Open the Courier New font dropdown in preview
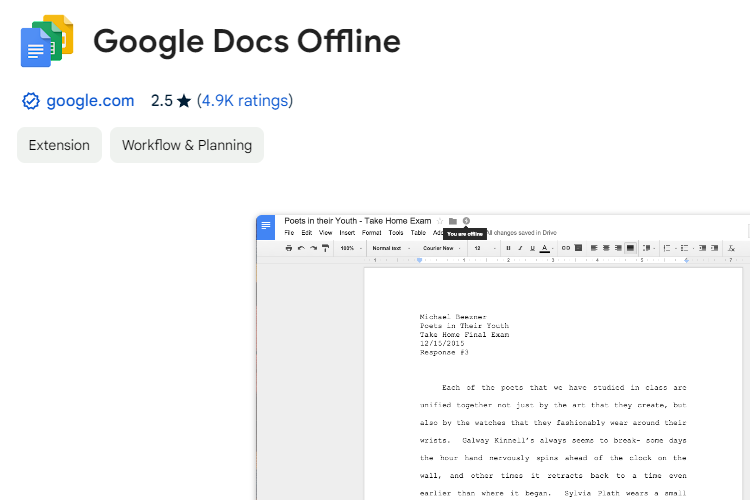 tap(442, 248)
